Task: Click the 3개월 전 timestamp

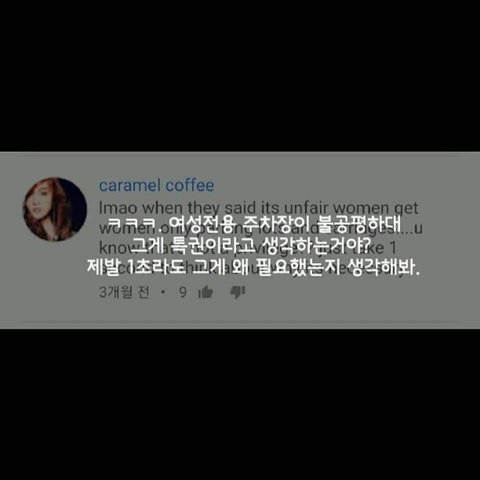Action: coord(124,292)
